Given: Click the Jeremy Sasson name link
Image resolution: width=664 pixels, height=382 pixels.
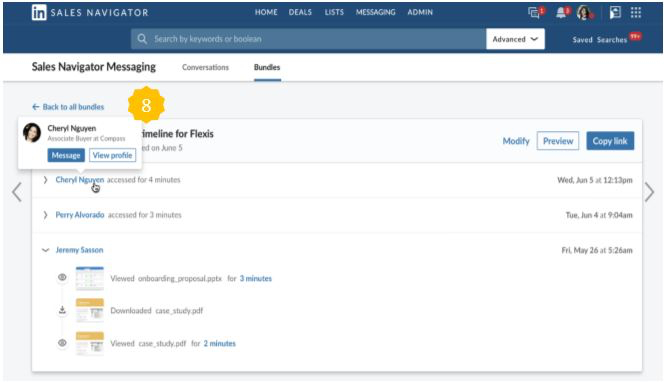Looking at the screenshot, I should (x=79, y=250).
